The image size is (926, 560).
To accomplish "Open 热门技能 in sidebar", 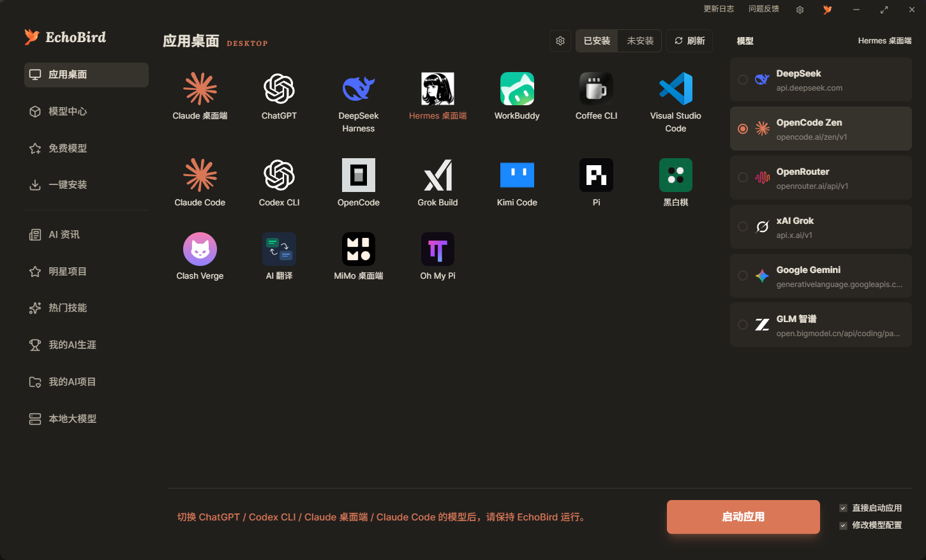I will [86, 308].
